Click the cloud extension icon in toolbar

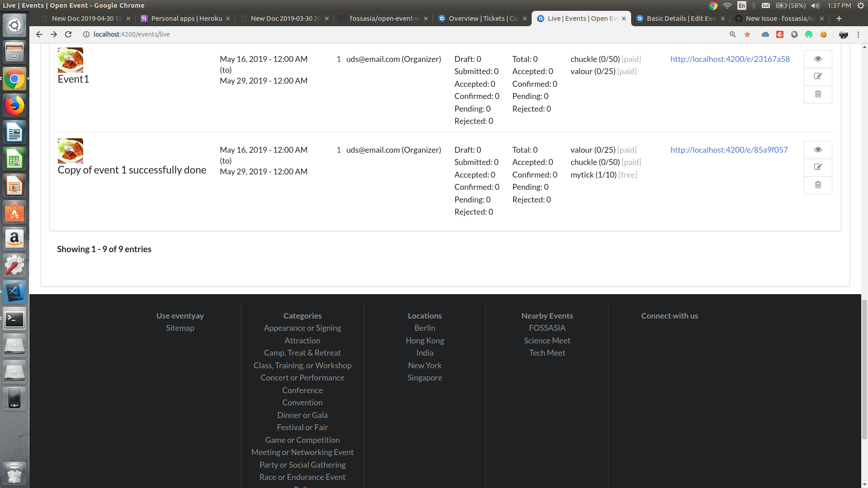pos(765,34)
